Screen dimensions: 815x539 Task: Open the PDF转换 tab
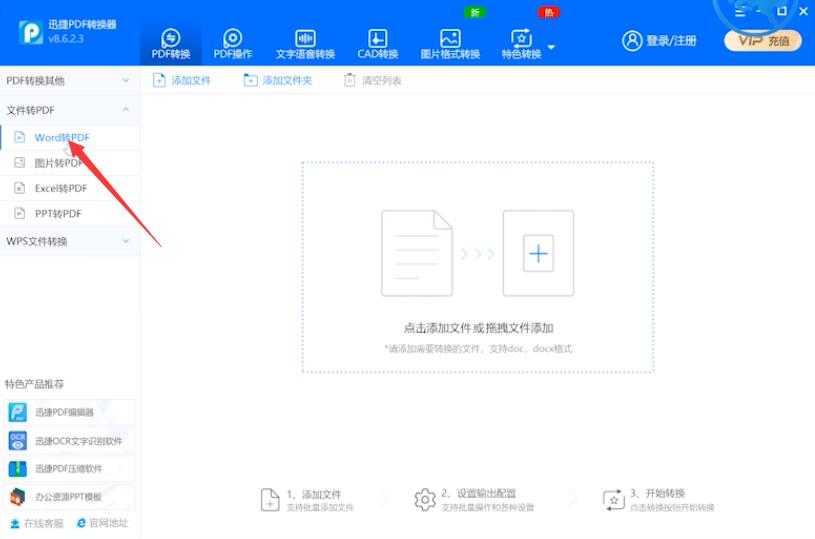tap(170, 44)
